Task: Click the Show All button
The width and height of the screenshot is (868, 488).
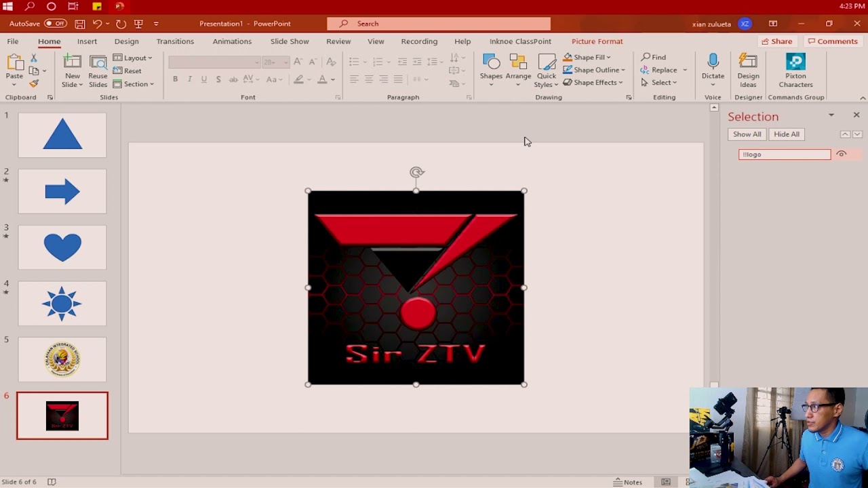Action: coord(747,134)
